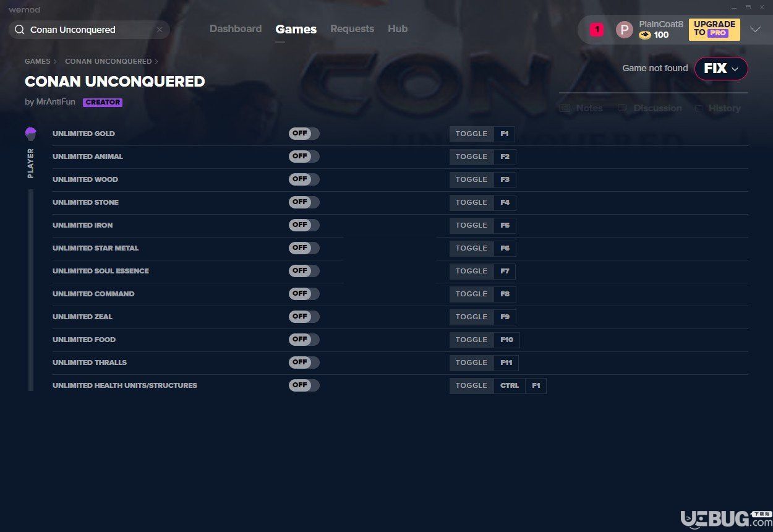Open the FIX dropdown button
The image size is (773, 532).
[721, 69]
